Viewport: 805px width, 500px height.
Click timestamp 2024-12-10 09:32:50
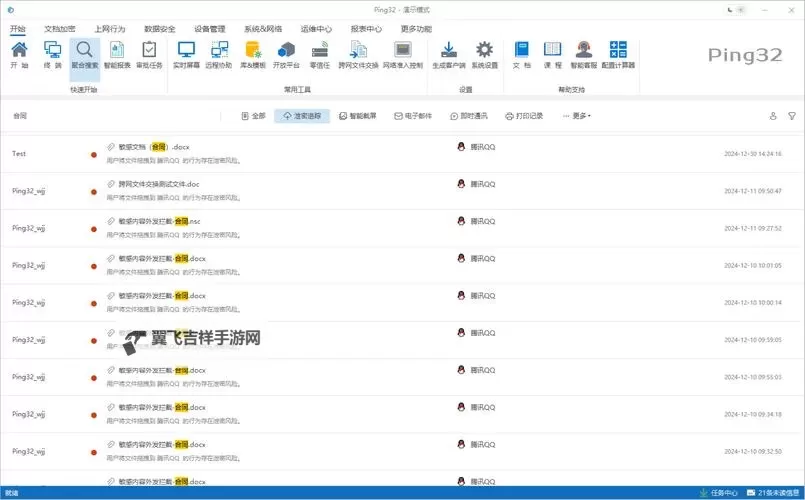(x=753, y=451)
